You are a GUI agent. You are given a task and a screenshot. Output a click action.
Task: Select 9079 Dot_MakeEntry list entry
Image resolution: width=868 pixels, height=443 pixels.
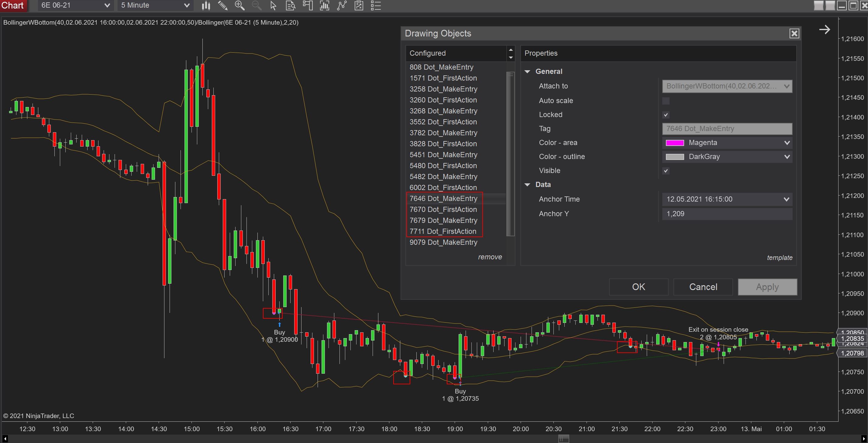point(443,242)
